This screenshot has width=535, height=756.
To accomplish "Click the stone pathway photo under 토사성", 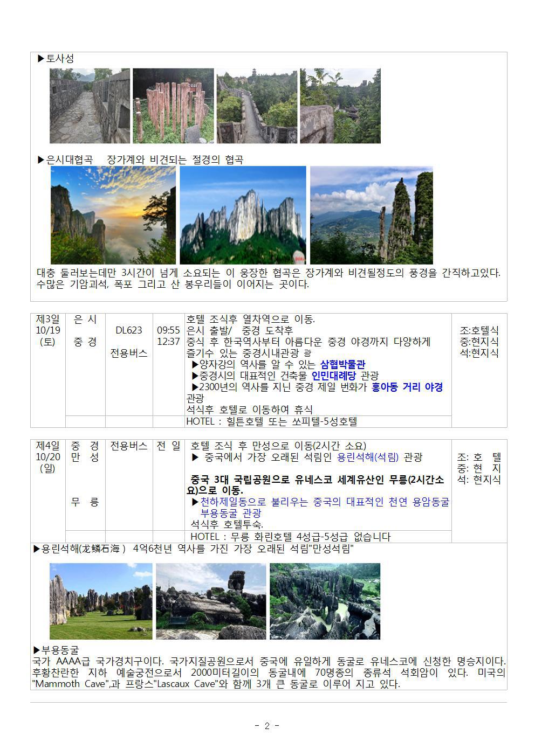I will [90, 106].
